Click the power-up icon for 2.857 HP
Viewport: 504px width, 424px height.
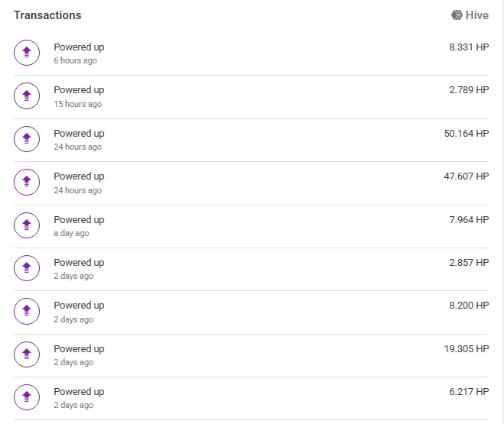pos(27,268)
